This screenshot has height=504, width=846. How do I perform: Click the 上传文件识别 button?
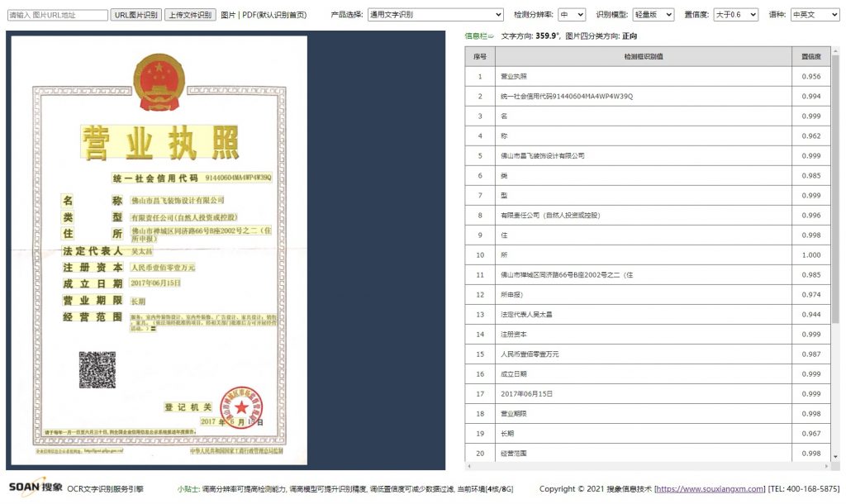tap(190, 15)
